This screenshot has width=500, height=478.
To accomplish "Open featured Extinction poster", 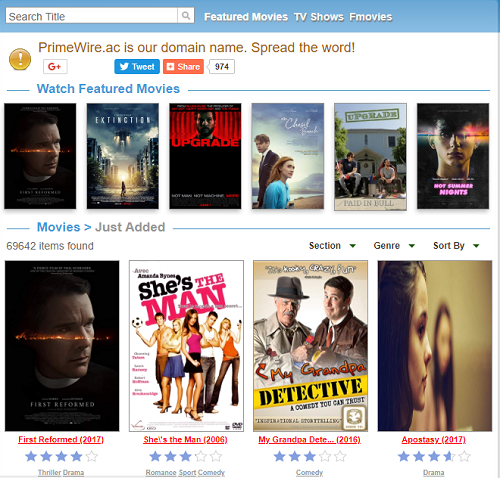I will (123, 156).
